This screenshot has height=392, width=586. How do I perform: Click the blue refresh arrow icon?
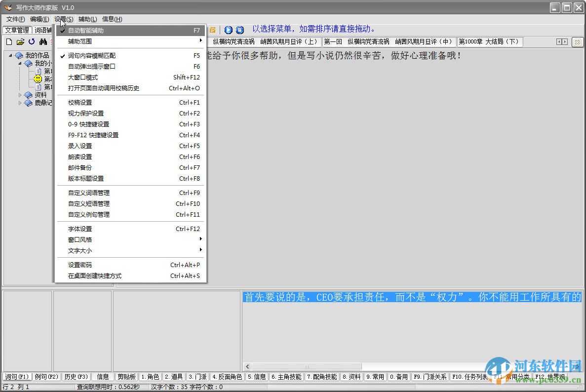[x=31, y=42]
